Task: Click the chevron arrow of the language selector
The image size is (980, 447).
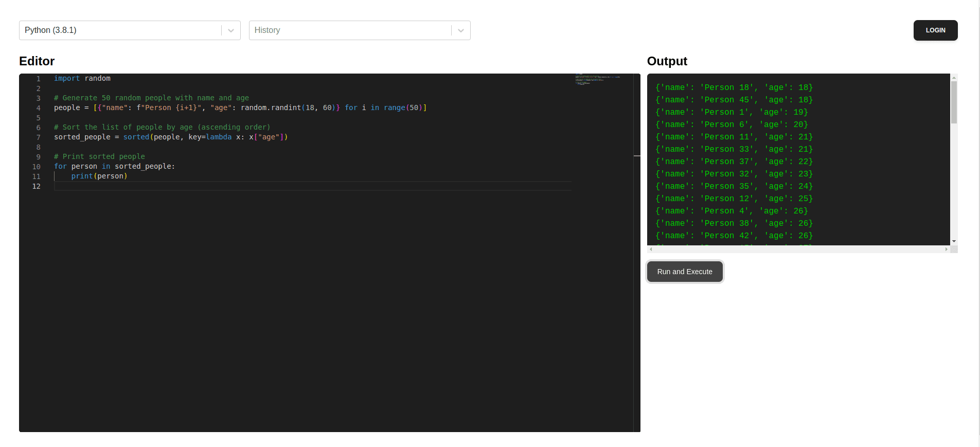Action: [x=231, y=30]
